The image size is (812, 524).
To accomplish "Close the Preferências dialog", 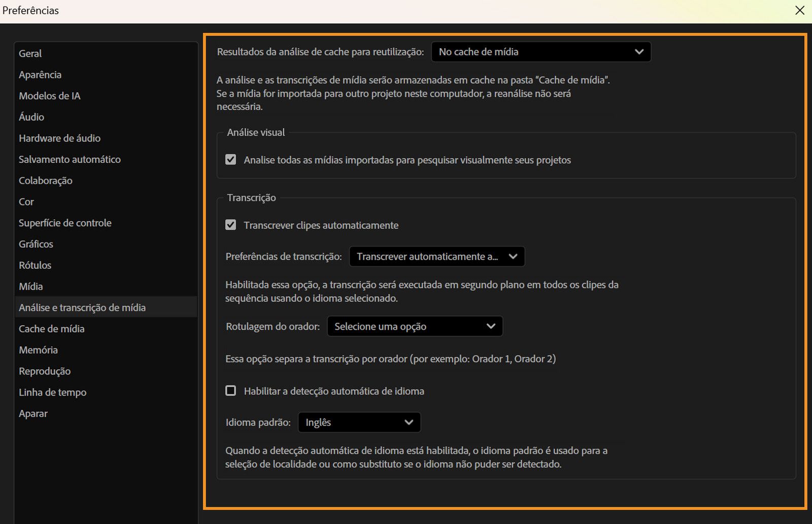I will [x=800, y=10].
